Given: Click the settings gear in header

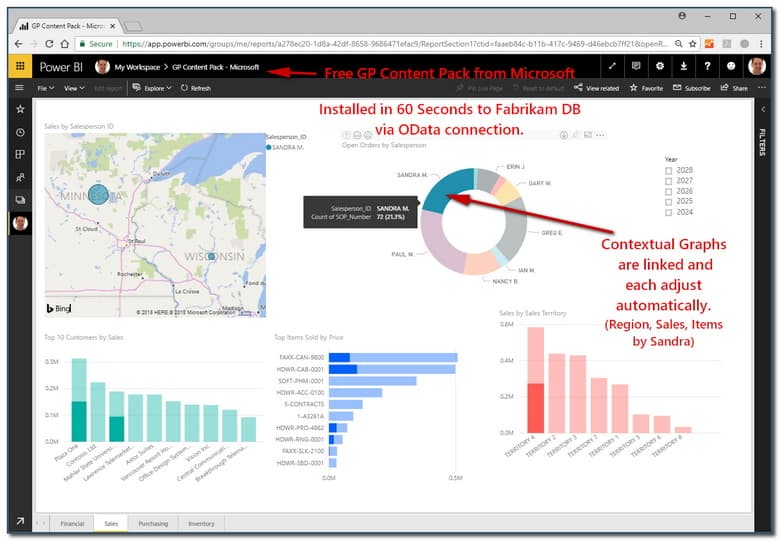Looking at the screenshot, I should (659, 67).
